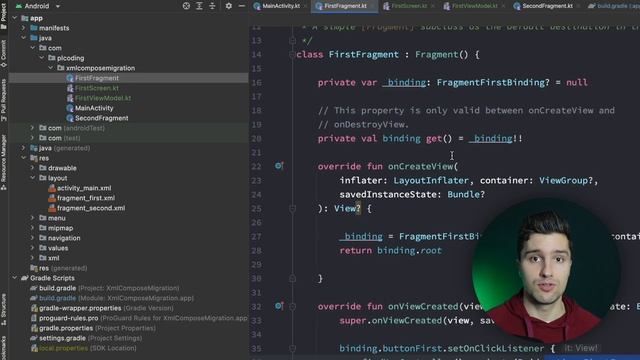Image resolution: width=640 pixels, height=360 pixels.
Task: Expand the java (generated) folder
Action: click(x=24, y=148)
